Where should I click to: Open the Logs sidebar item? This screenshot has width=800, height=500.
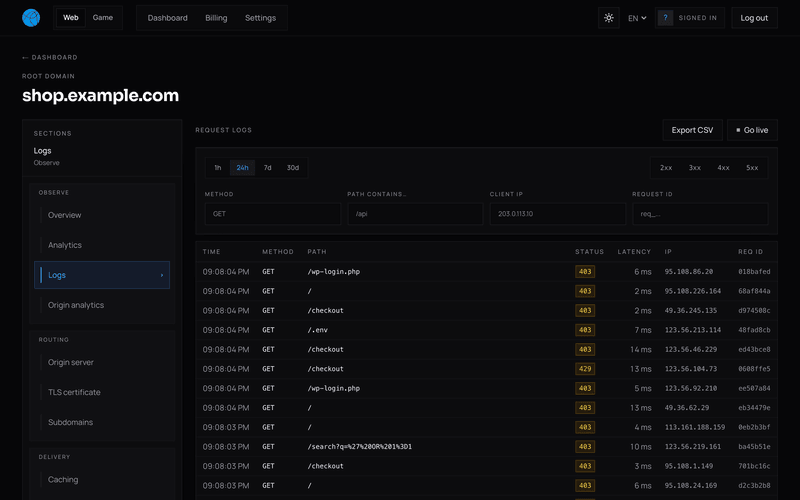tap(102, 275)
